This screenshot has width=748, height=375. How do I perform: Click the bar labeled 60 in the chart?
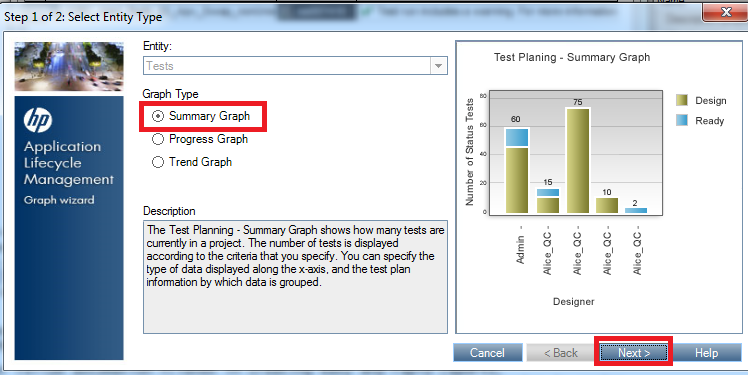click(517, 170)
